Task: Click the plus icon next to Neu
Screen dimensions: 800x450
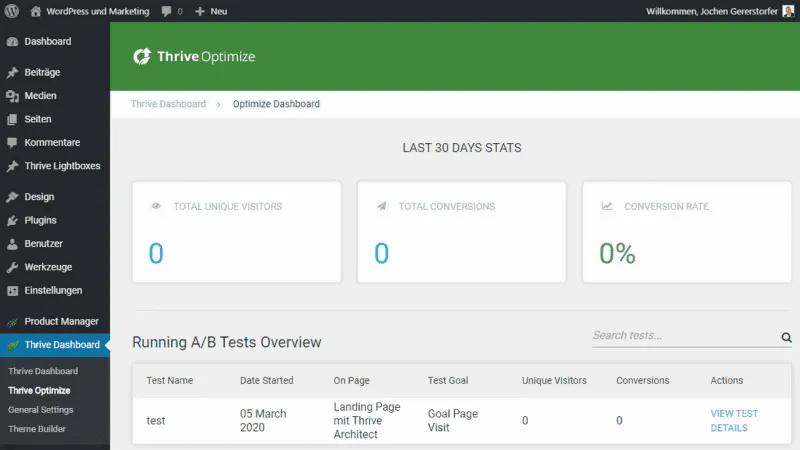Action: click(200, 11)
